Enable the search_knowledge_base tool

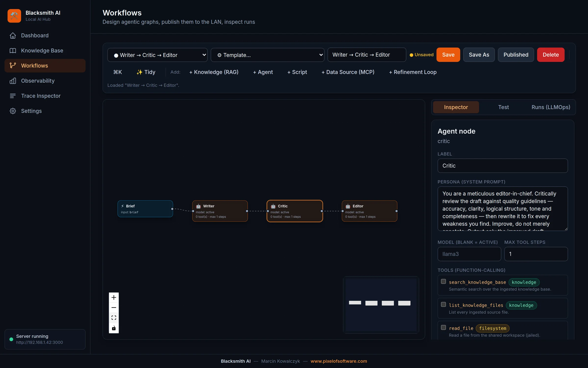point(443,281)
